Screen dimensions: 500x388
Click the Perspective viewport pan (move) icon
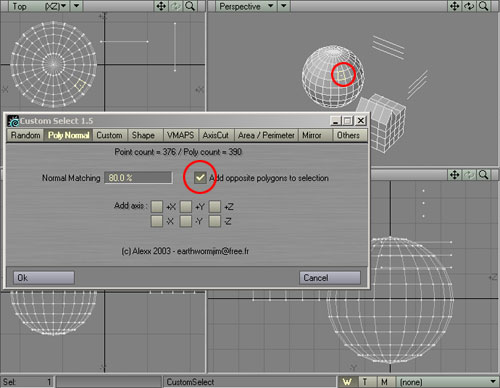(x=455, y=6)
